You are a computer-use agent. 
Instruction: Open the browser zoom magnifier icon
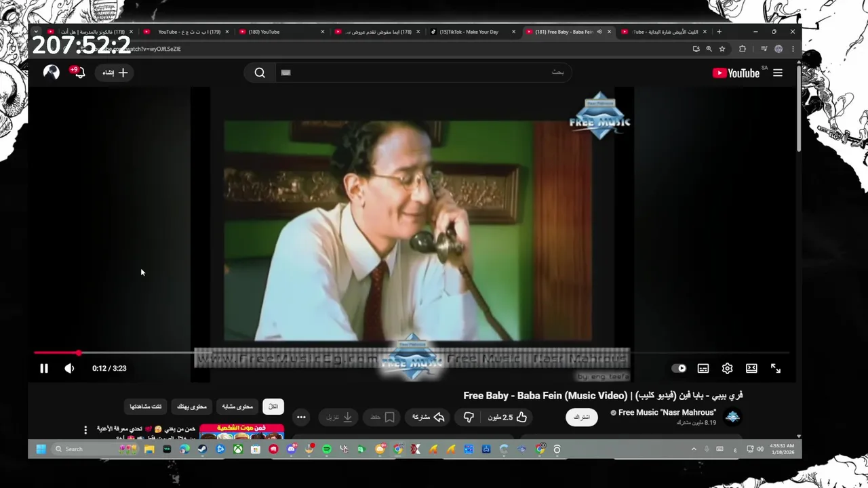[x=709, y=49]
